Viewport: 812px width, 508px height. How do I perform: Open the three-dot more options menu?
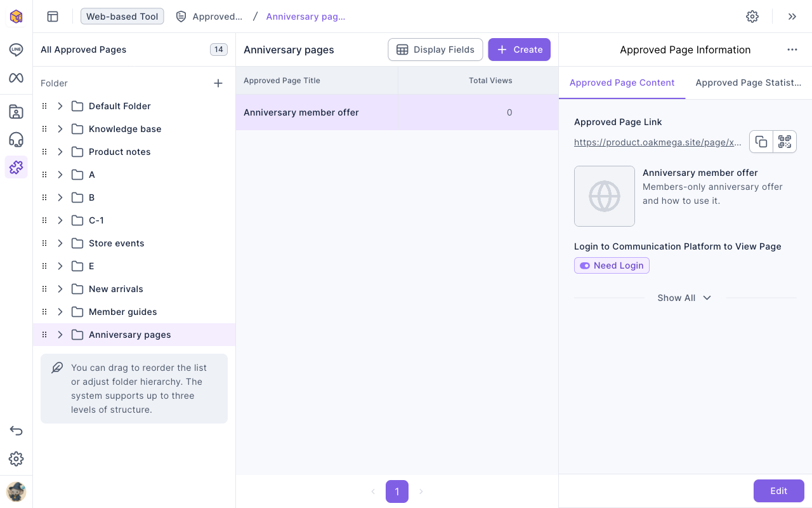[x=792, y=50]
